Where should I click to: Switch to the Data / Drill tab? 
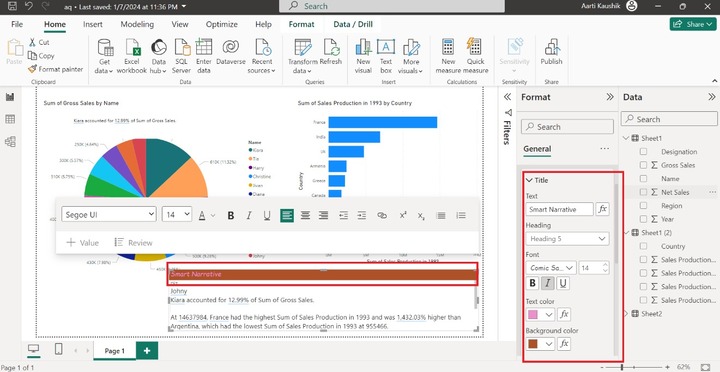coord(353,24)
